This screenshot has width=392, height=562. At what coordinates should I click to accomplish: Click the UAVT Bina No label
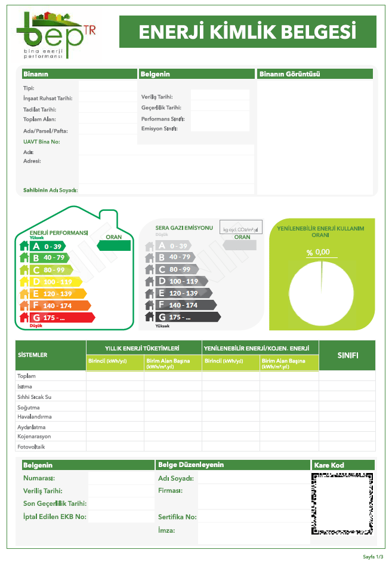click(x=42, y=142)
